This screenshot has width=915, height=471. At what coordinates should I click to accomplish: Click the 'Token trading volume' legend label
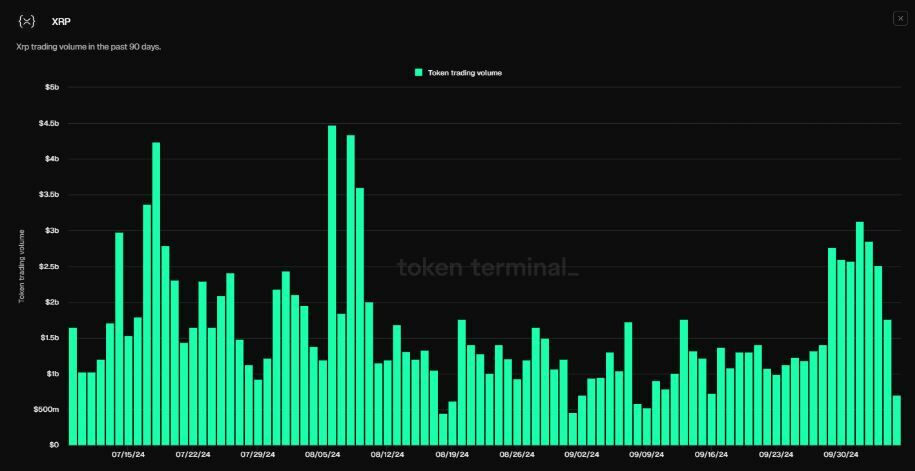[465, 73]
